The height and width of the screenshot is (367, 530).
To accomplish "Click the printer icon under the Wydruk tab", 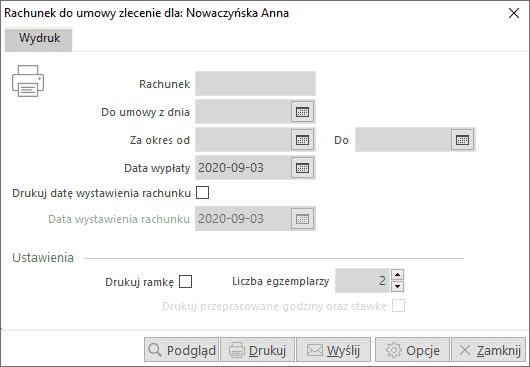I will click(28, 81).
